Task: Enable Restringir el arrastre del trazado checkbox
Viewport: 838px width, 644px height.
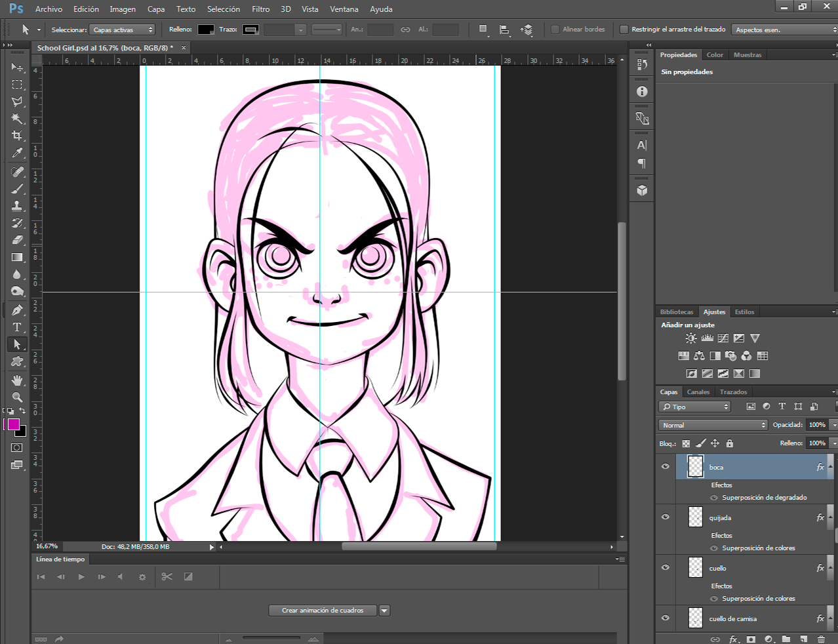Action: pos(624,30)
